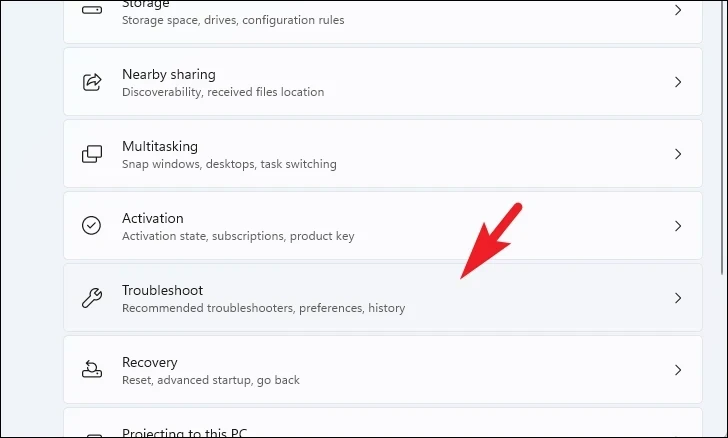Open Projecting to this PC
Screen dimensions: 728x438
(383, 423)
